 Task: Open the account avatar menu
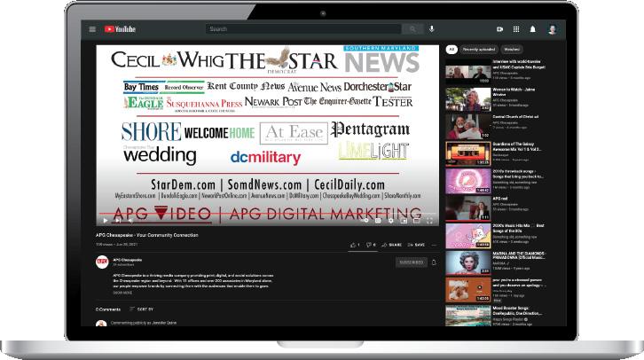point(553,29)
